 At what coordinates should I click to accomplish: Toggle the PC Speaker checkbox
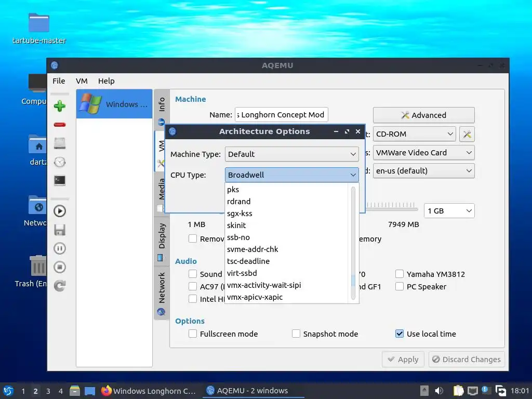[x=400, y=286]
